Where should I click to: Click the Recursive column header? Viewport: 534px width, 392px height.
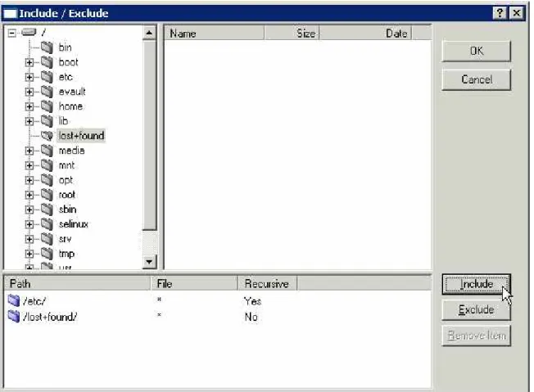[x=267, y=283]
